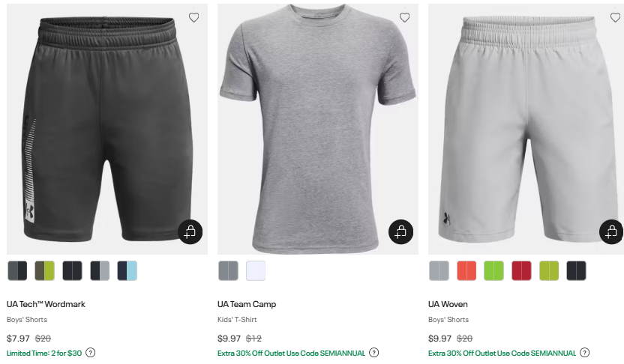Open the UA Woven product title link
Viewport: 624px width, 364px height.
coord(448,304)
